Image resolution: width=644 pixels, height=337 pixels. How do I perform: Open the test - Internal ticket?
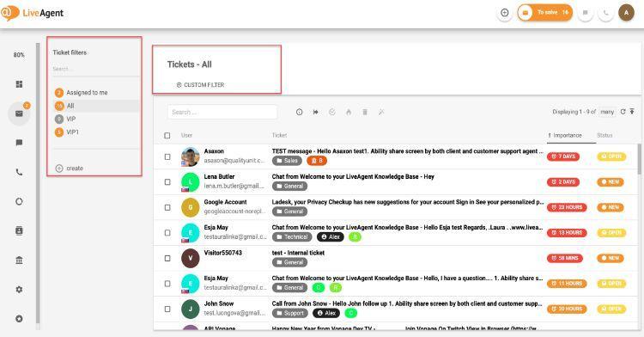(x=298, y=253)
